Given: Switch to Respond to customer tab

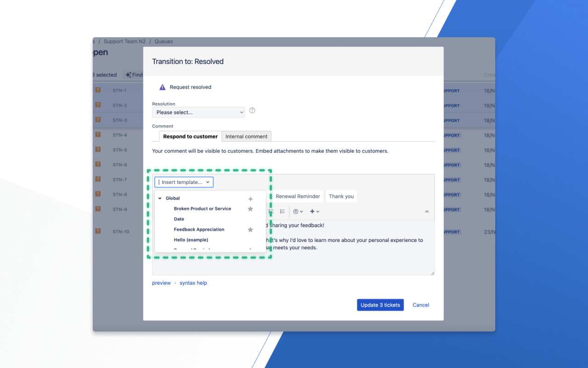Looking at the screenshot, I should 190,137.
